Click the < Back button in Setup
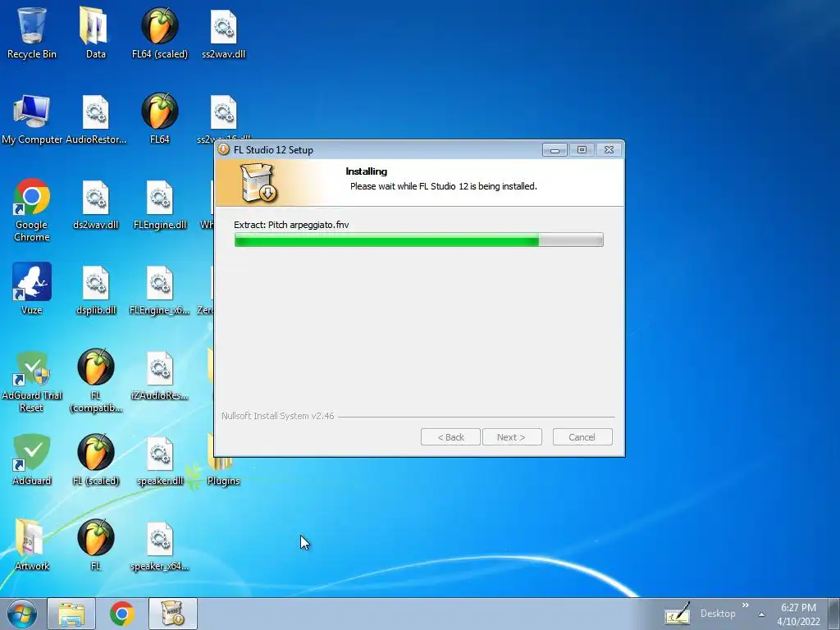Viewport: 840px width, 630px height. [x=450, y=437]
